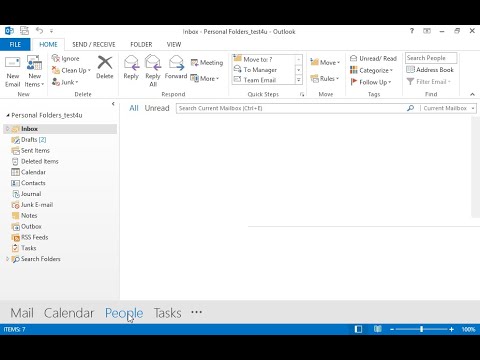The image size is (480, 360).
Task: Open the Calendar folder in tree
Action: [x=28, y=172]
